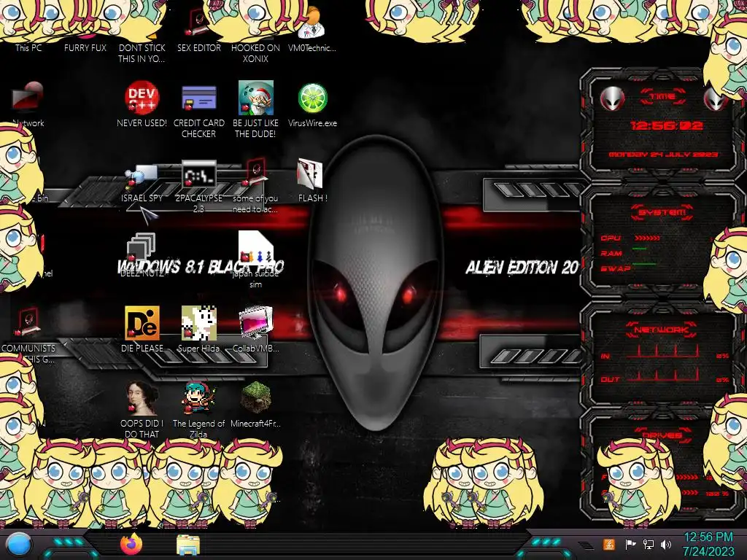Click the DONT STICK THIS IN YO... label

pos(142,53)
